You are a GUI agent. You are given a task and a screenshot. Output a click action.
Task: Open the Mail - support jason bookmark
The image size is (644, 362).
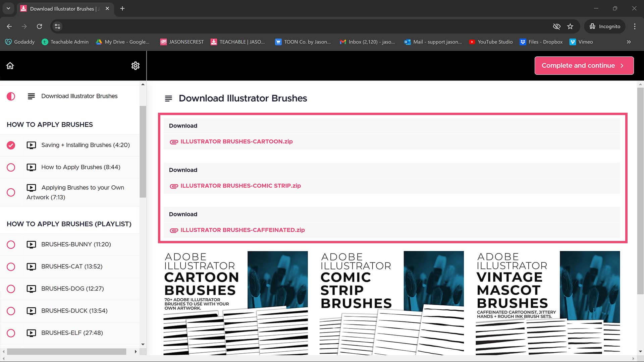click(x=433, y=42)
